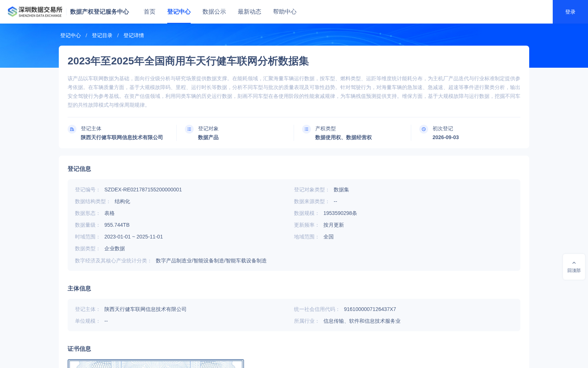The width and height of the screenshot is (588, 368).
Task: Click the 登录 button
Action: tap(570, 12)
